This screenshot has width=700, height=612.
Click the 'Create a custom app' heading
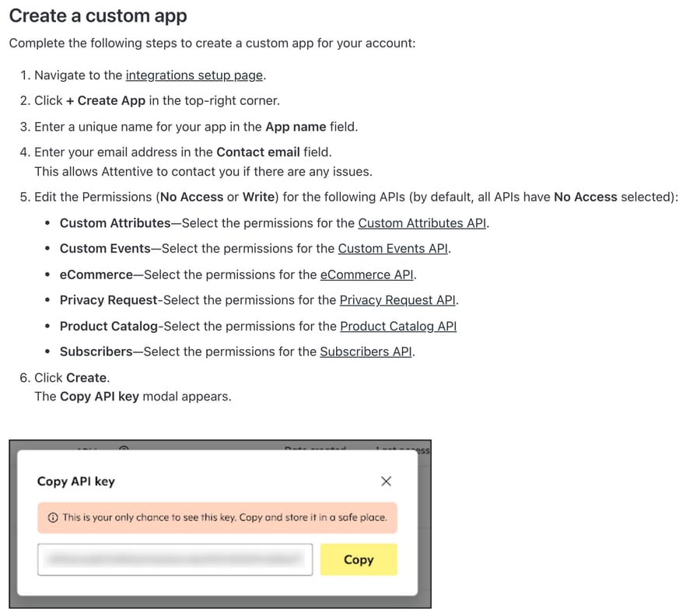pyautogui.click(x=98, y=16)
